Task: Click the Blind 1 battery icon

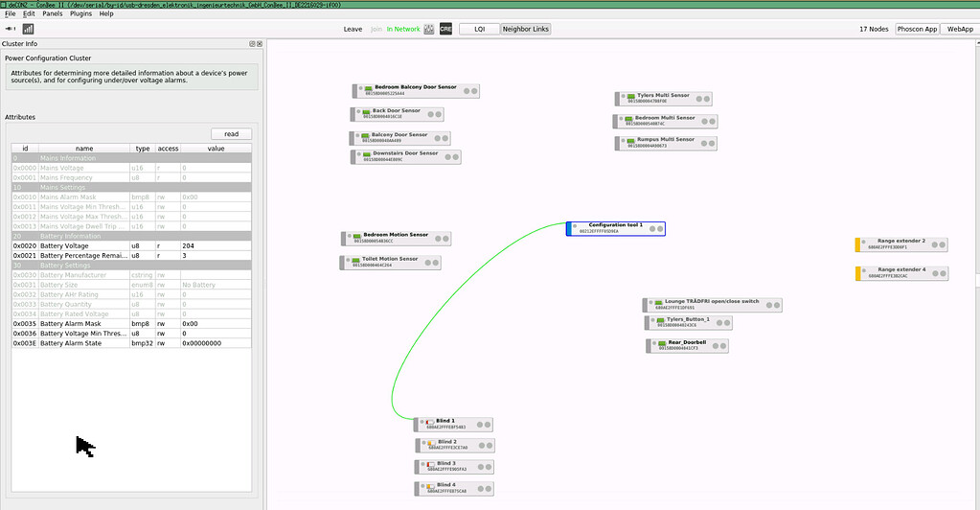Action: coord(430,423)
